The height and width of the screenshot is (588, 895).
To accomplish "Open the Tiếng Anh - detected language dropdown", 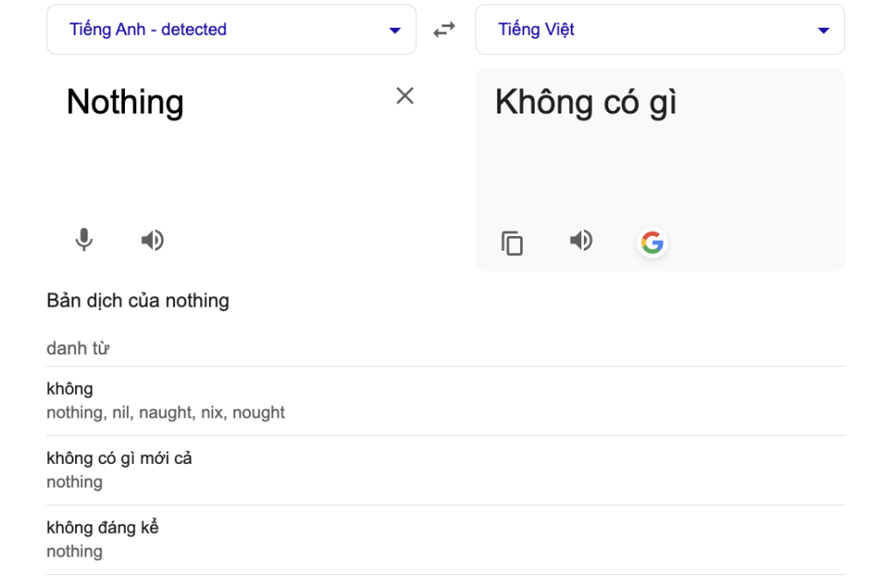I will [x=148, y=30].
